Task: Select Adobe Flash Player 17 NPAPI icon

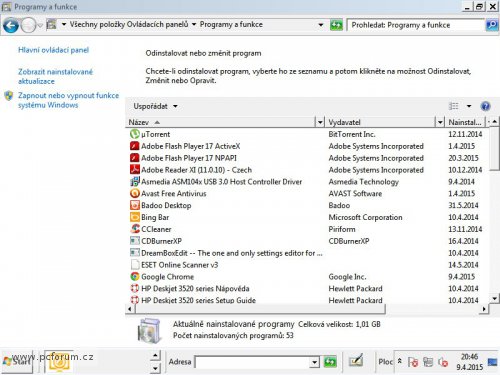Action: pyautogui.click(x=135, y=158)
